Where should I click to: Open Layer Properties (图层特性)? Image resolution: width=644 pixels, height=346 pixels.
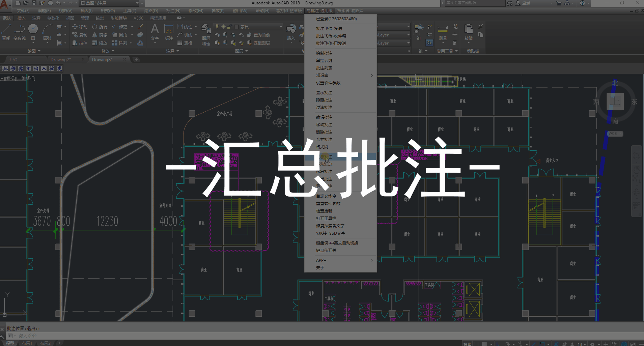(x=206, y=35)
